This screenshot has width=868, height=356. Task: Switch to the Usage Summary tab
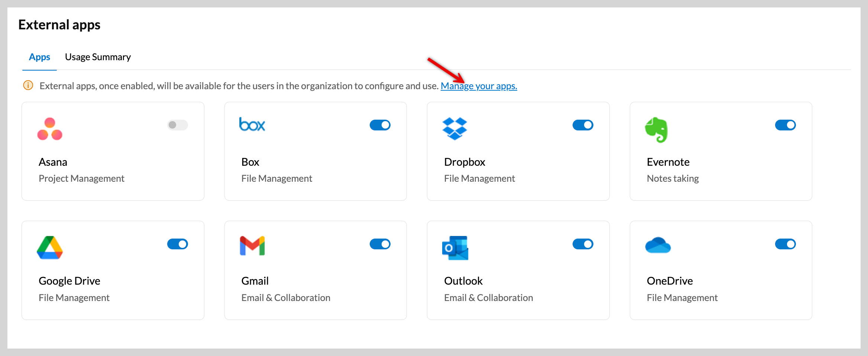pyautogui.click(x=98, y=57)
